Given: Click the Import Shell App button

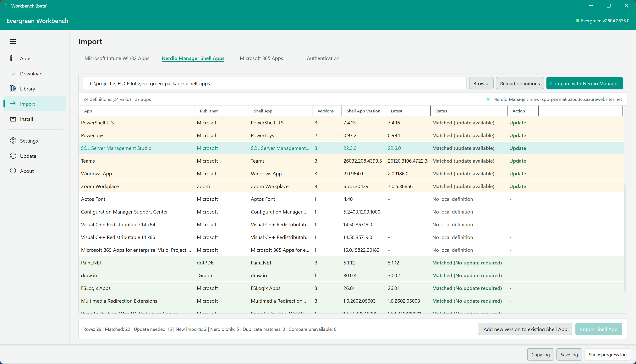Looking at the screenshot, I should [x=599, y=329].
